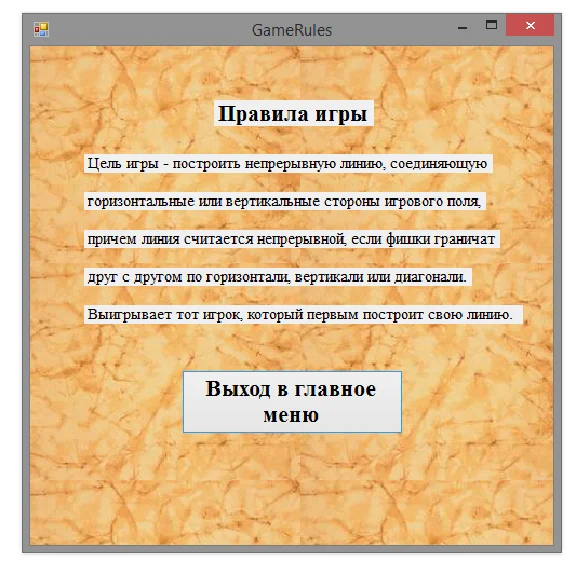Click the line starting 'причем линия считается'
576x575 pixels.
292,239
